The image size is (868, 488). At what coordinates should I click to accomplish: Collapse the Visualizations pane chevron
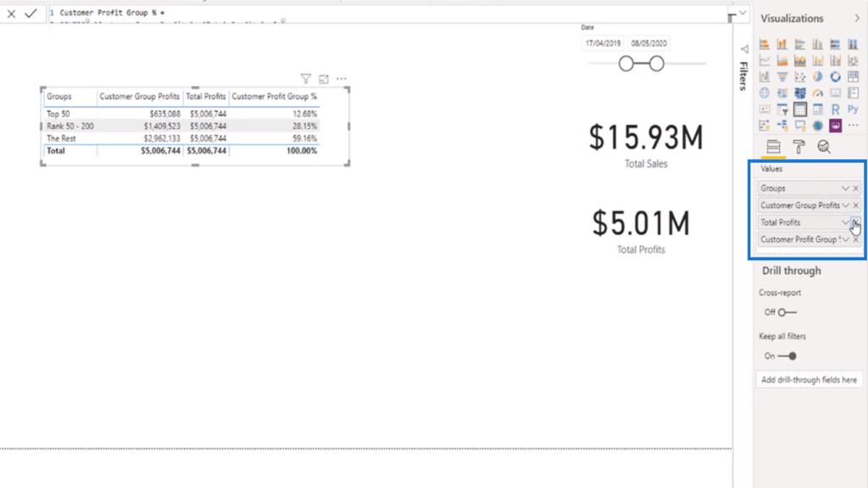(x=857, y=19)
